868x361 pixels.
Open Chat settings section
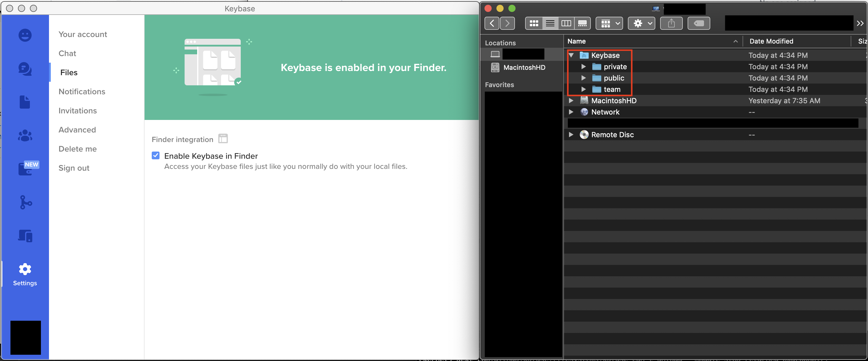tap(68, 53)
